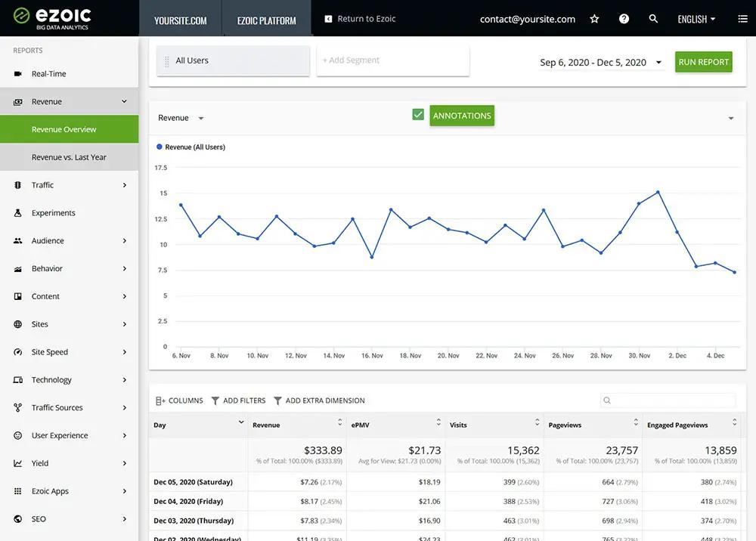Click the Columns add icon
This screenshot has width=756, height=541.
(x=160, y=400)
